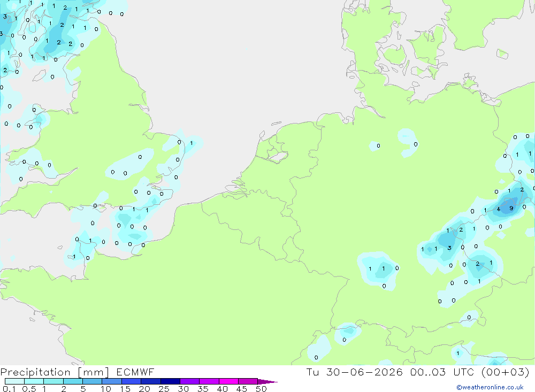Screen dimensions: 535x392
Task: Click the '30' legend scale label
Action: (184, 389)
